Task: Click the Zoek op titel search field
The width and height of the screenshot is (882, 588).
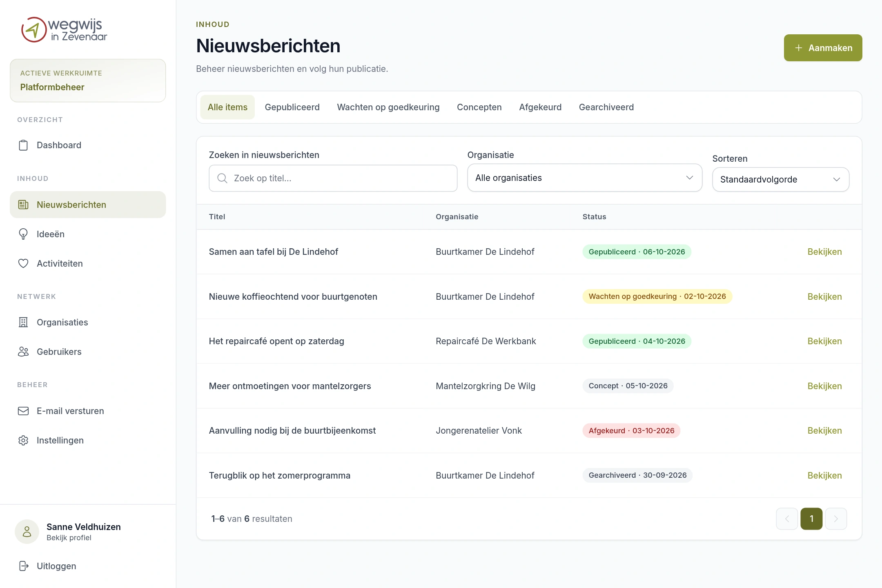Action: point(333,178)
